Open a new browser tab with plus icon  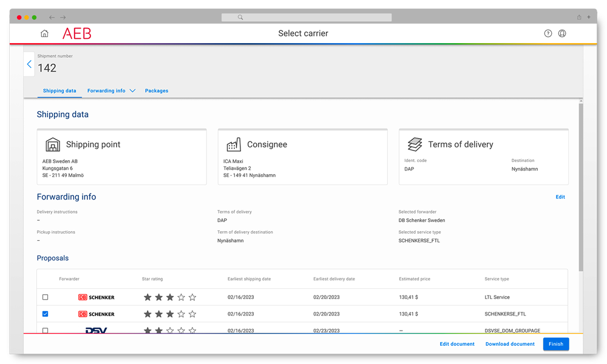589,17
